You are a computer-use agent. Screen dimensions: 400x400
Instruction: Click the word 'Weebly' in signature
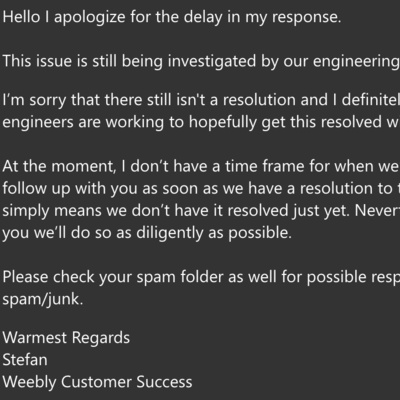29,382
